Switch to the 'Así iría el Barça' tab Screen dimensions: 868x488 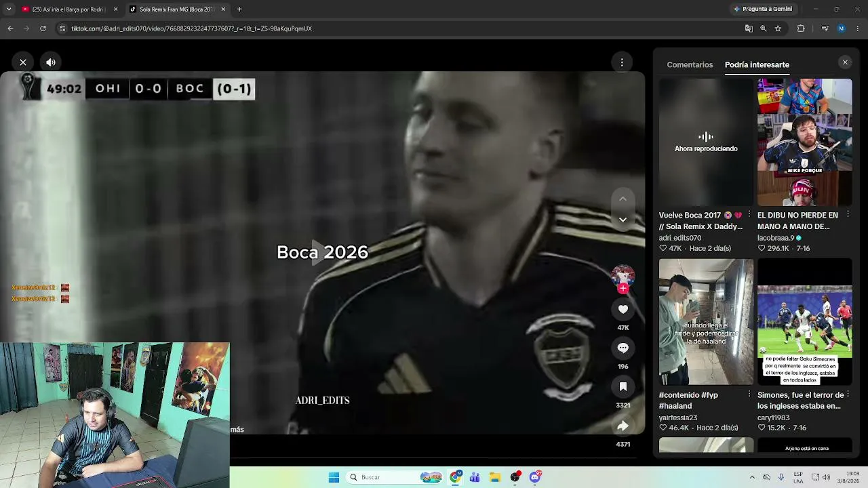click(x=69, y=9)
